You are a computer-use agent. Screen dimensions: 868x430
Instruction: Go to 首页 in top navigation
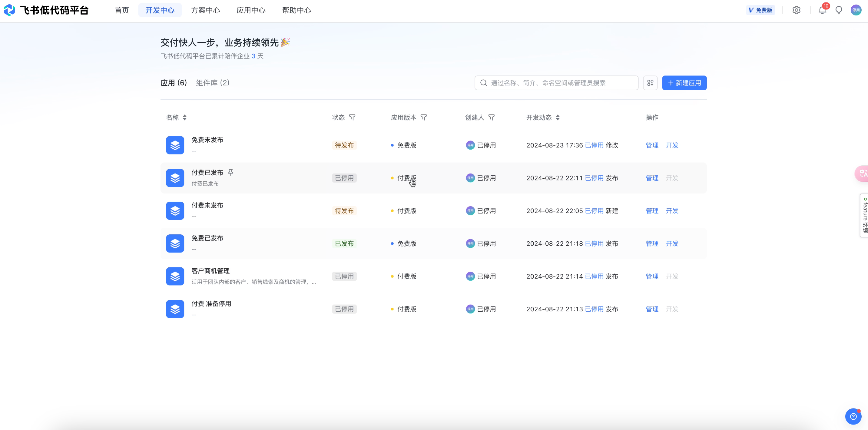pyautogui.click(x=122, y=10)
